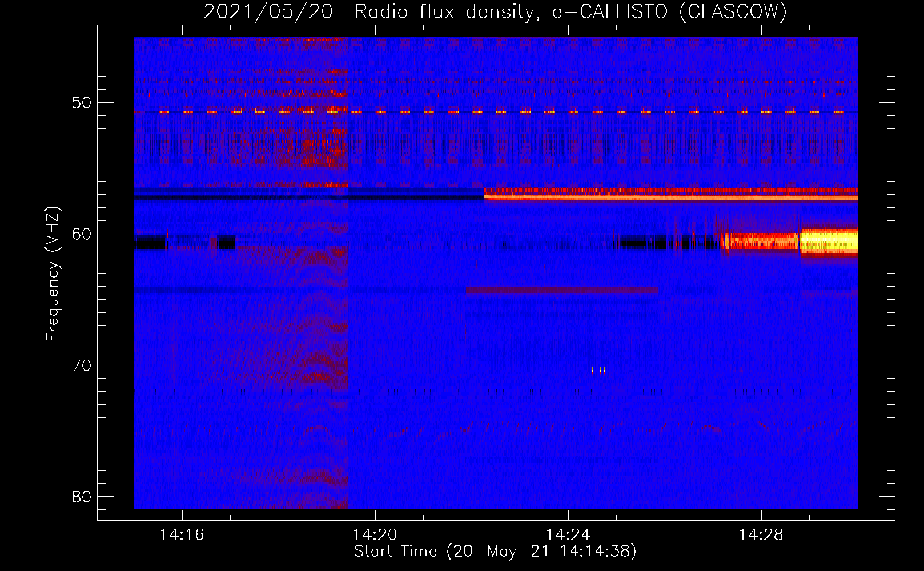924x571 pixels.
Task: Select the 14:20 time tick label
Action: pyautogui.click(x=375, y=535)
